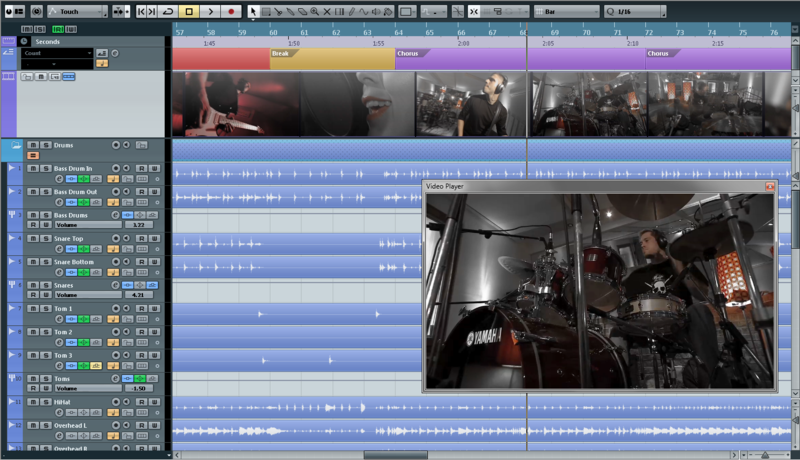Solo the Bass Drum In track

(45, 168)
